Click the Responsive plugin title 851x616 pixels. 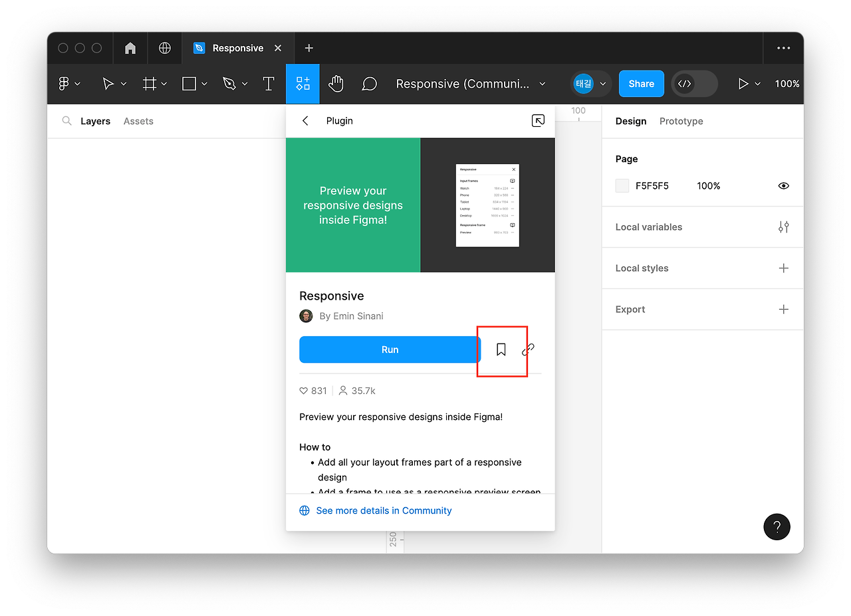click(x=332, y=296)
